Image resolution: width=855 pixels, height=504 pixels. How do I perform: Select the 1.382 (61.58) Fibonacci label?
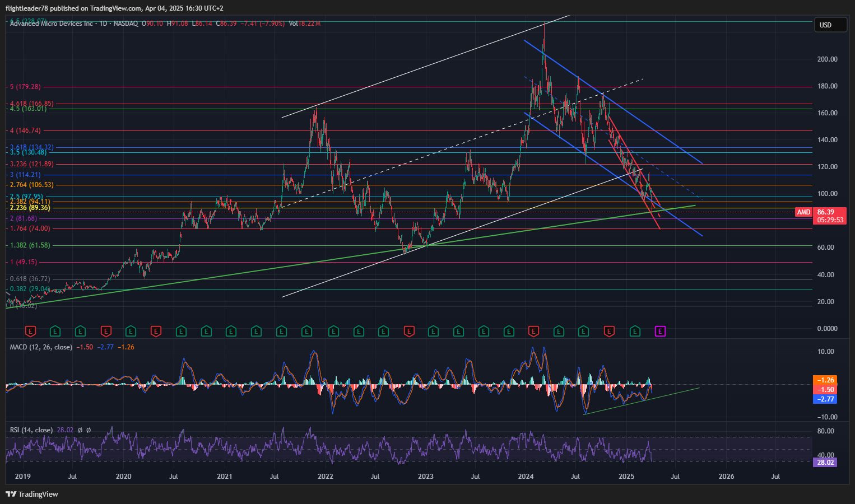(x=30, y=245)
